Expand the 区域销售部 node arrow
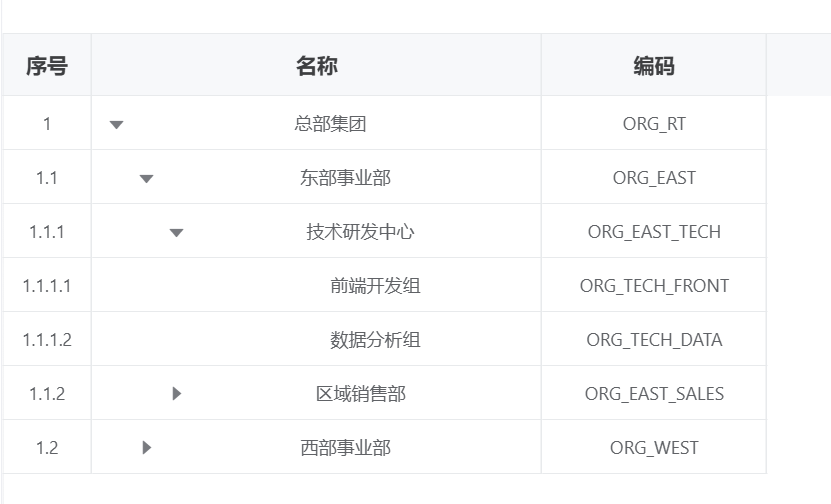The image size is (831, 504). [177, 394]
